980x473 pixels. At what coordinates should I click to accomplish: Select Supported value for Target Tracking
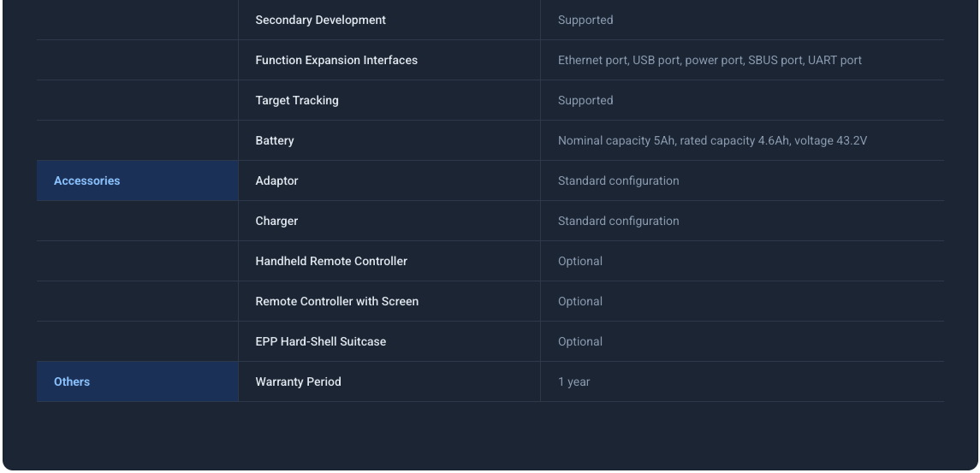click(585, 100)
